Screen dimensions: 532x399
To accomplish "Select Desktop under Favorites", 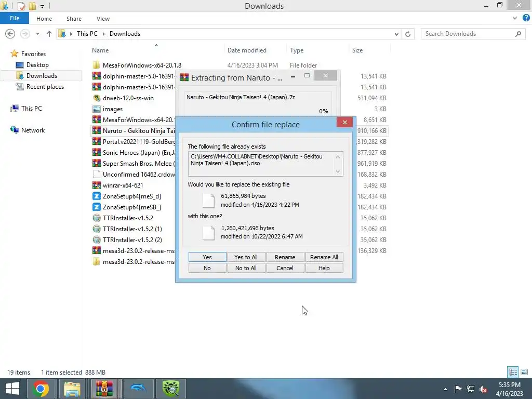I will (x=37, y=65).
